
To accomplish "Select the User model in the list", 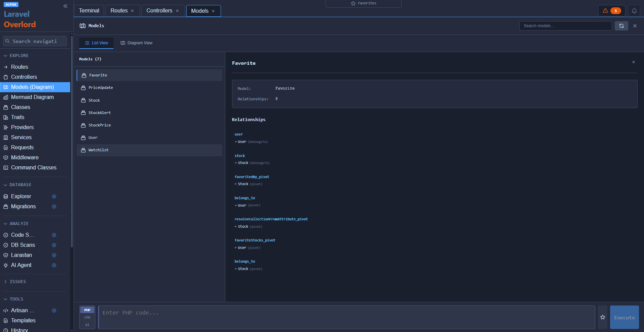I will pyautogui.click(x=149, y=137).
